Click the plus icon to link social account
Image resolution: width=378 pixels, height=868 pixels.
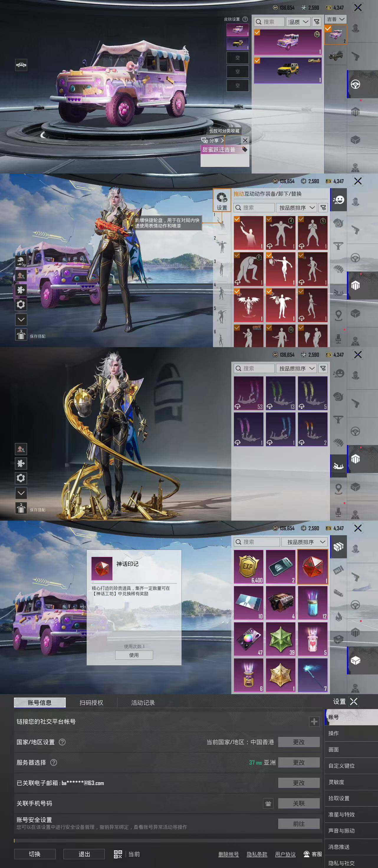pos(314,722)
